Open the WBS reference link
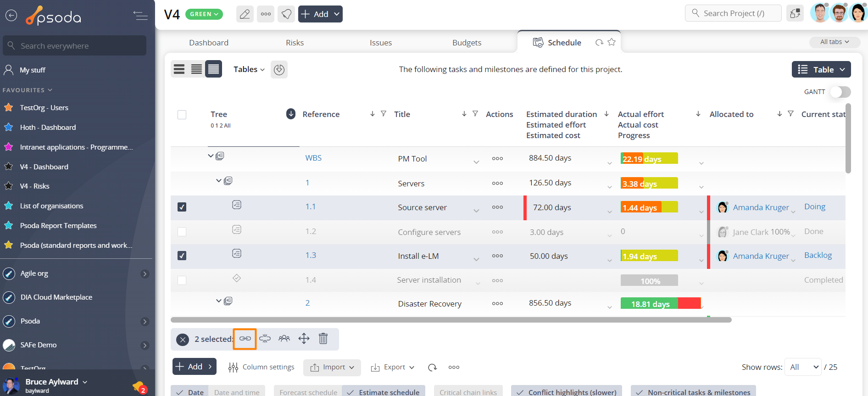The height and width of the screenshot is (396, 868). pos(313,158)
